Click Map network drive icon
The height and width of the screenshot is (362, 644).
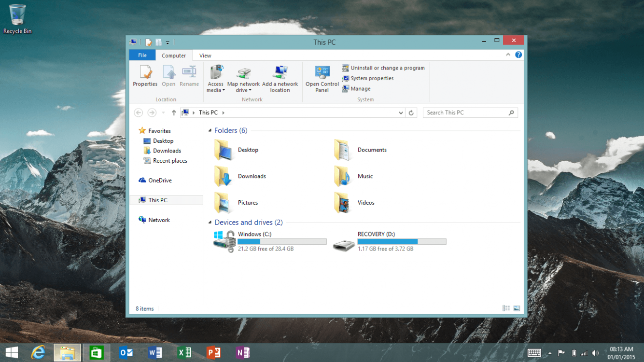click(x=243, y=73)
